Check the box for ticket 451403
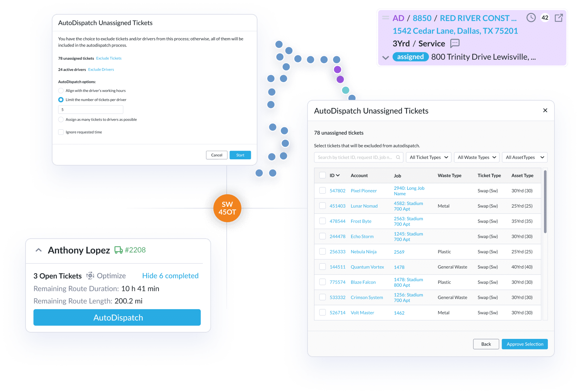The image size is (580, 392). coord(323,206)
